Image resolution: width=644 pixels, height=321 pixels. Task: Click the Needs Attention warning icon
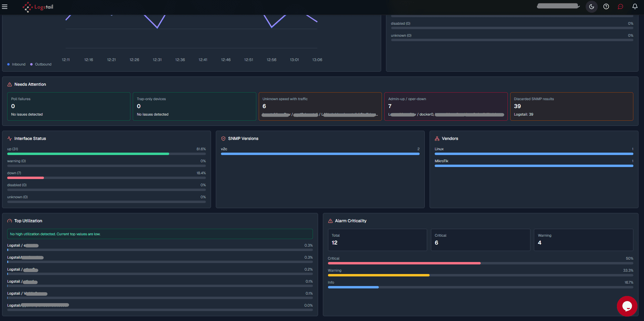coord(10,84)
